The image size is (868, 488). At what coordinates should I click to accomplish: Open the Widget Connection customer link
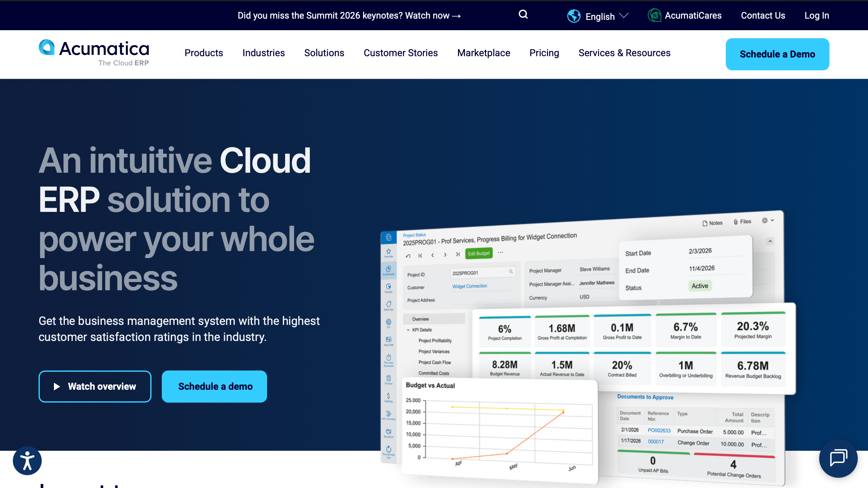(x=469, y=286)
